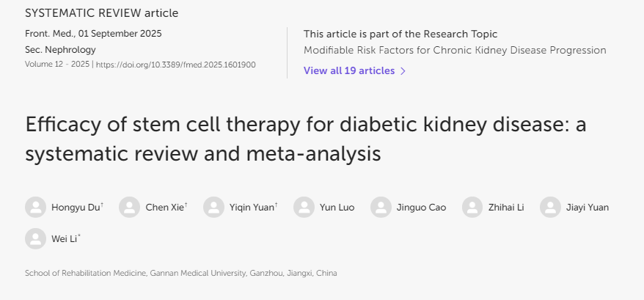Click Yiqin Yuan's avatar icon
Viewport: 644px width, 300px height.
(x=213, y=207)
